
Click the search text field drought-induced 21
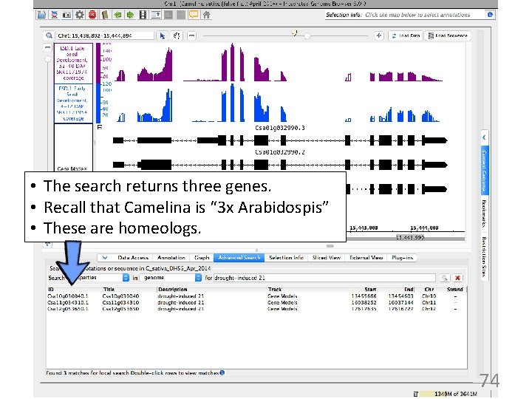tap(324, 278)
